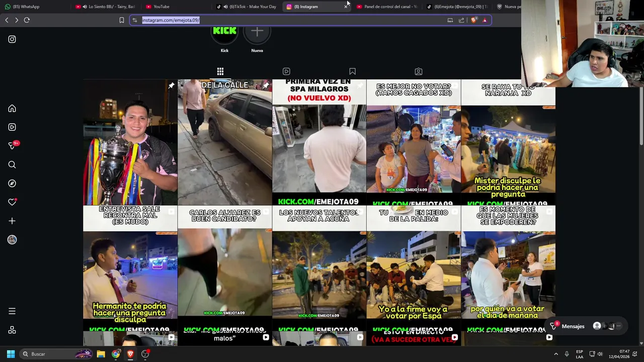
Task: Open Google Chrome from taskbar
Action: (116, 354)
